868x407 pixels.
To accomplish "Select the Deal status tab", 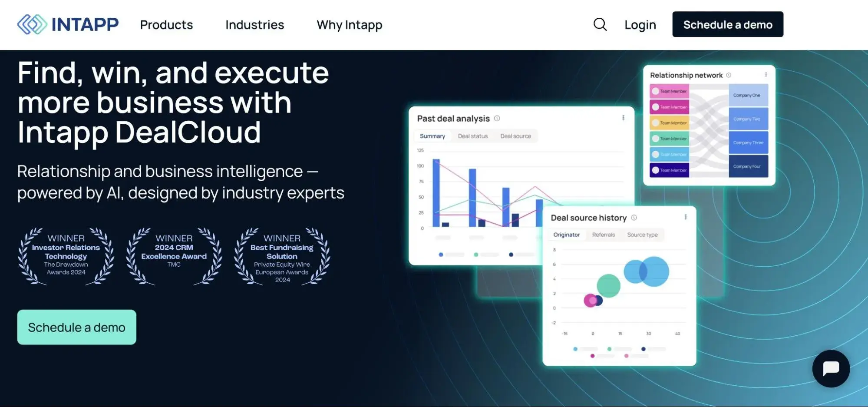I will 473,136.
